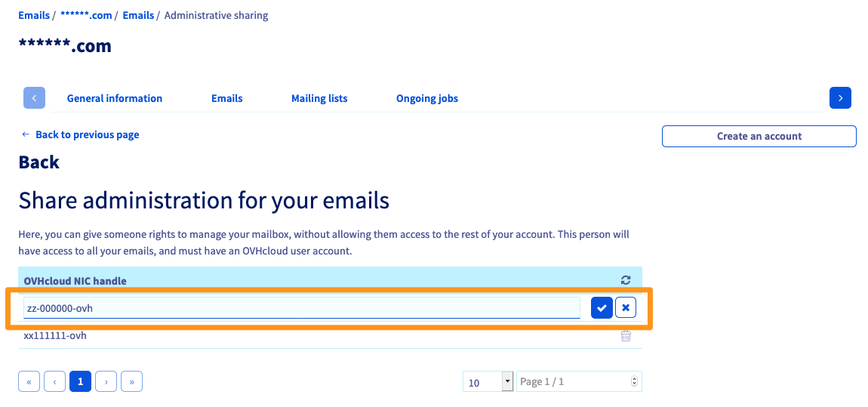Select the Ongoing jobs tab
This screenshot has height=407, width=868.
pyautogui.click(x=427, y=98)
